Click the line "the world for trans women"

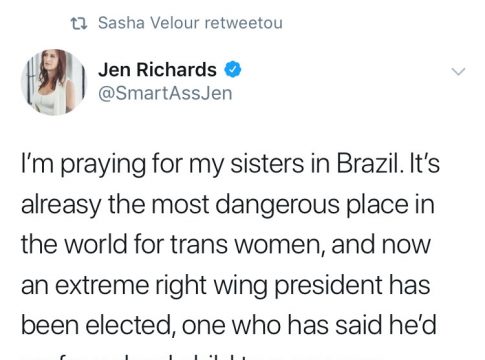(226, 244)
